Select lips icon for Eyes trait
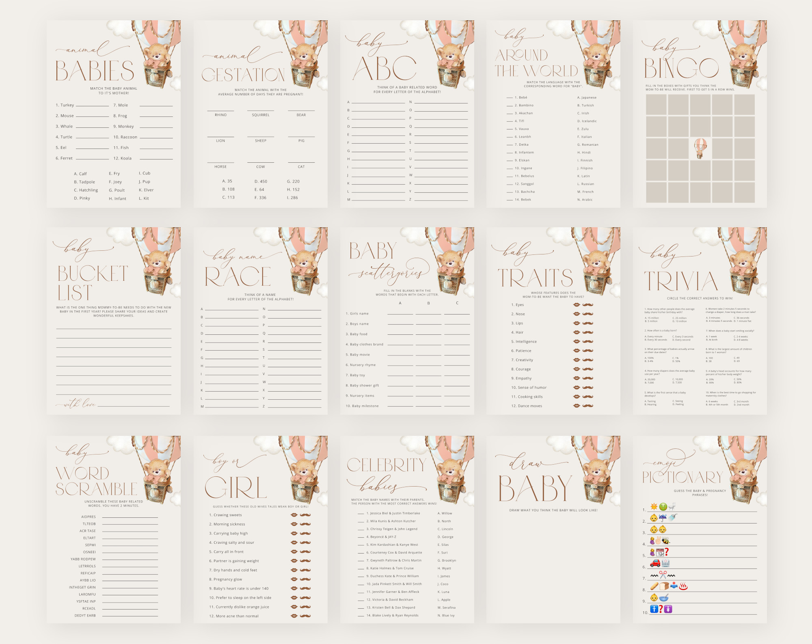The width and height of the screenshot is (812, 644). (x=576, y=305)
